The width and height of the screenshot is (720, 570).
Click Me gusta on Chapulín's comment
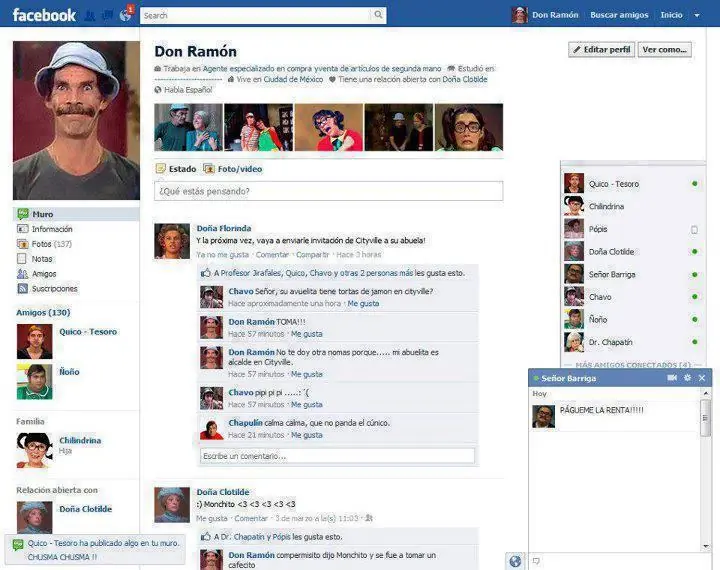307,435
